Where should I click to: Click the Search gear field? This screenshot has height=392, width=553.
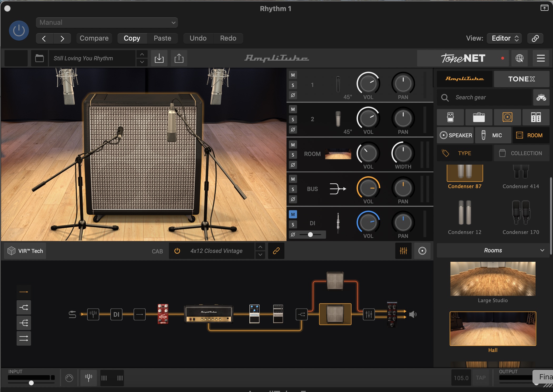[485, 97]
